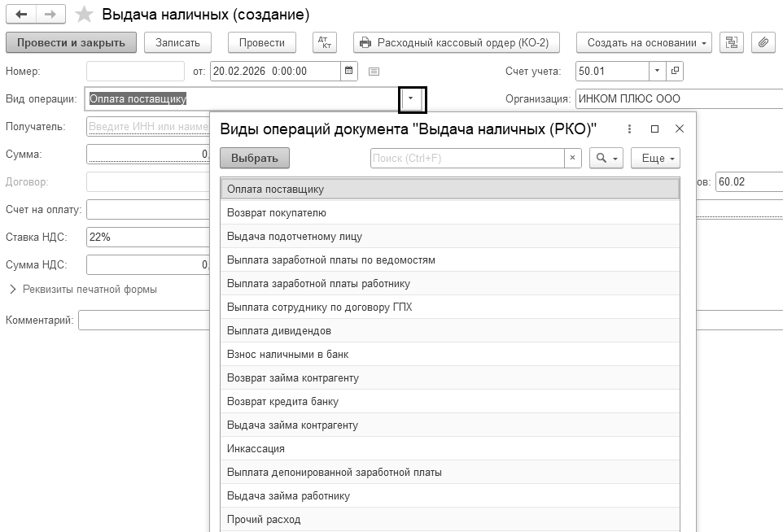The image size is (783, 532).
Task: Select Взнос наличными в банк
Action: 450,355
